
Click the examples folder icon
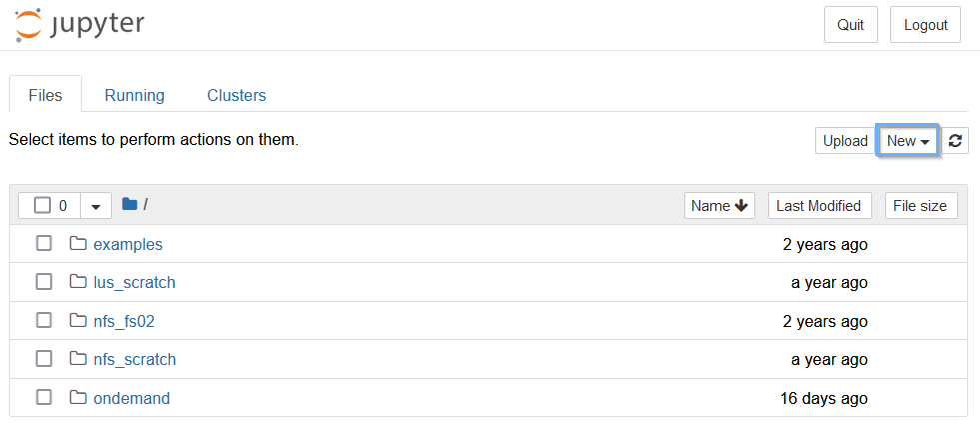78,243
